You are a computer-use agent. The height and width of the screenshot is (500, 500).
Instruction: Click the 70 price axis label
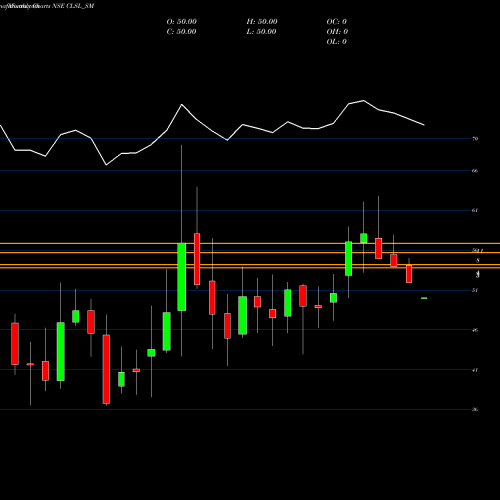click(475, 138)
